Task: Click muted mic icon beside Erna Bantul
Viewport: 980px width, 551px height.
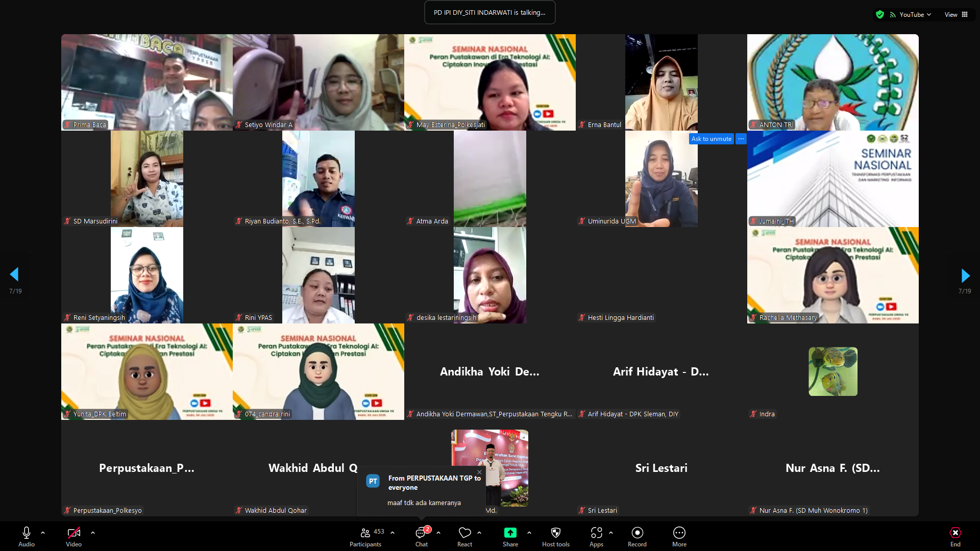Action: [582, 124]
